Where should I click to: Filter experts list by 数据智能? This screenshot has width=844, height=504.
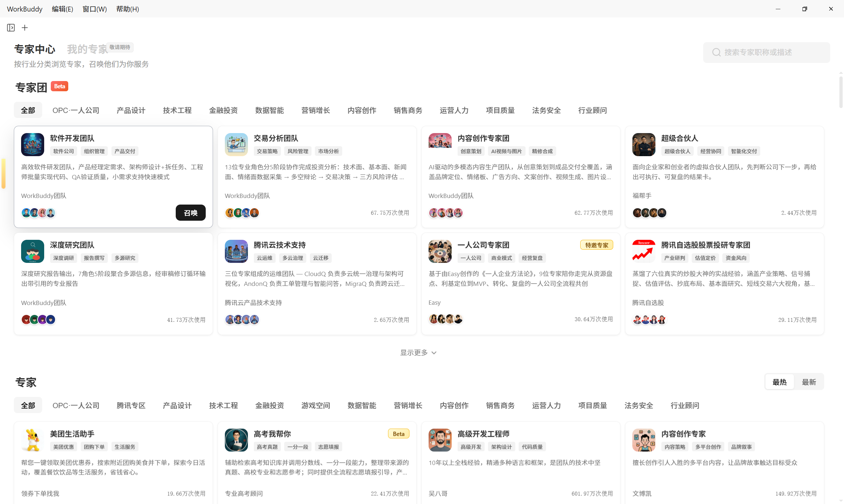point(362,406)
